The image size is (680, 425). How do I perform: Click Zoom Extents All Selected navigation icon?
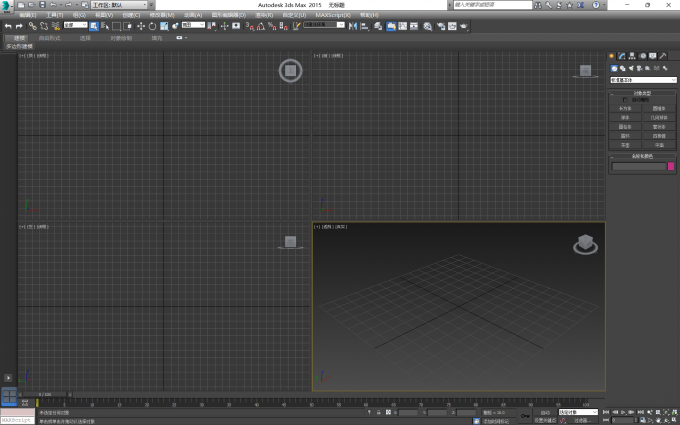[x=675, y=412]
